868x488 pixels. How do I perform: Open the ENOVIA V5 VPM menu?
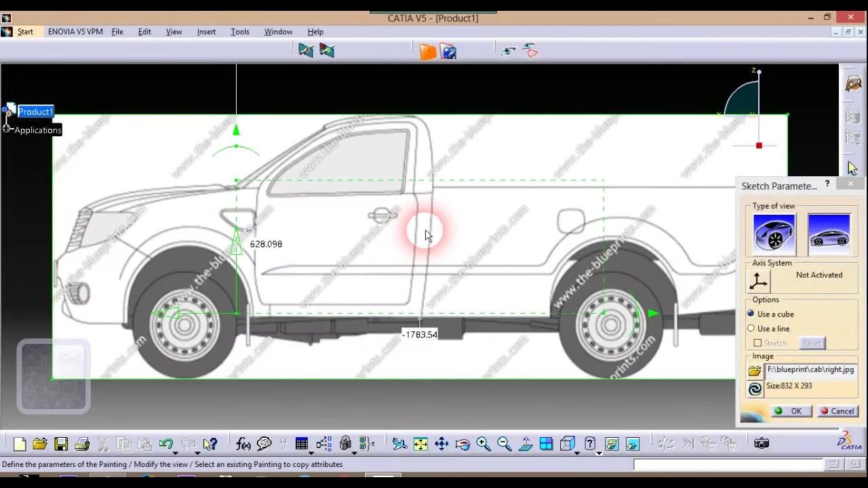pos(75,32)
